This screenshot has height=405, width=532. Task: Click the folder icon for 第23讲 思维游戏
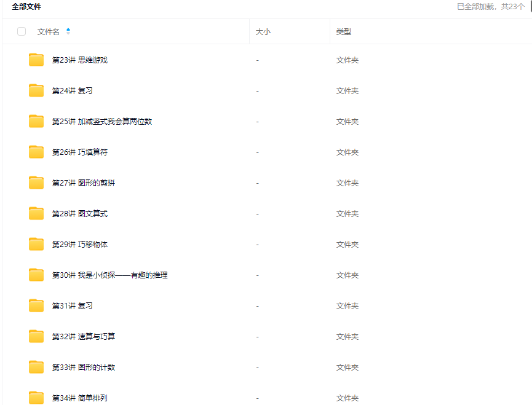click(36, 60)
